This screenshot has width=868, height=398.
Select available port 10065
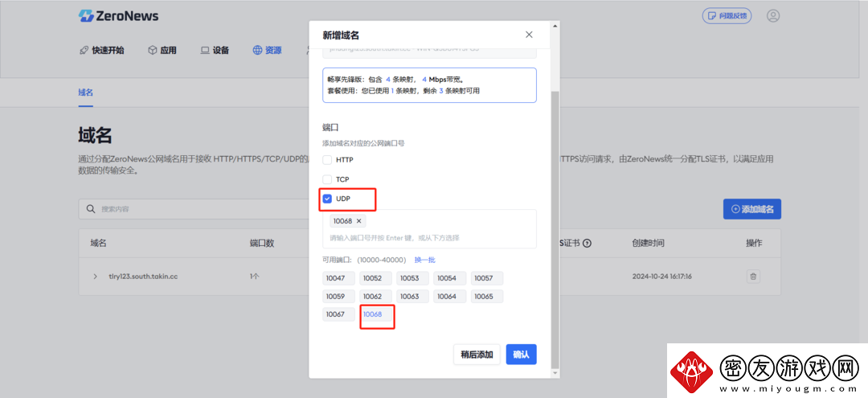[486, 296]
